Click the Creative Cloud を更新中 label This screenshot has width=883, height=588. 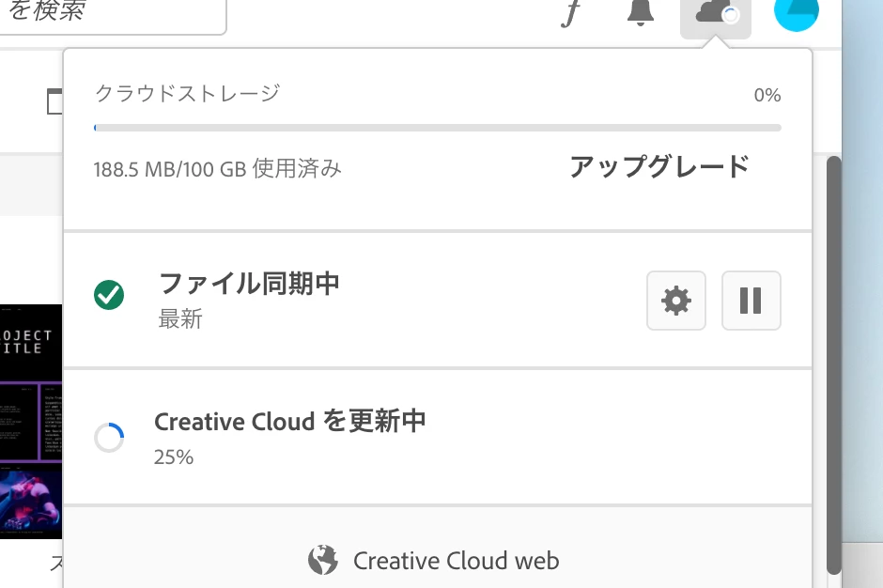pyautogui.click(x=289, y=422)
